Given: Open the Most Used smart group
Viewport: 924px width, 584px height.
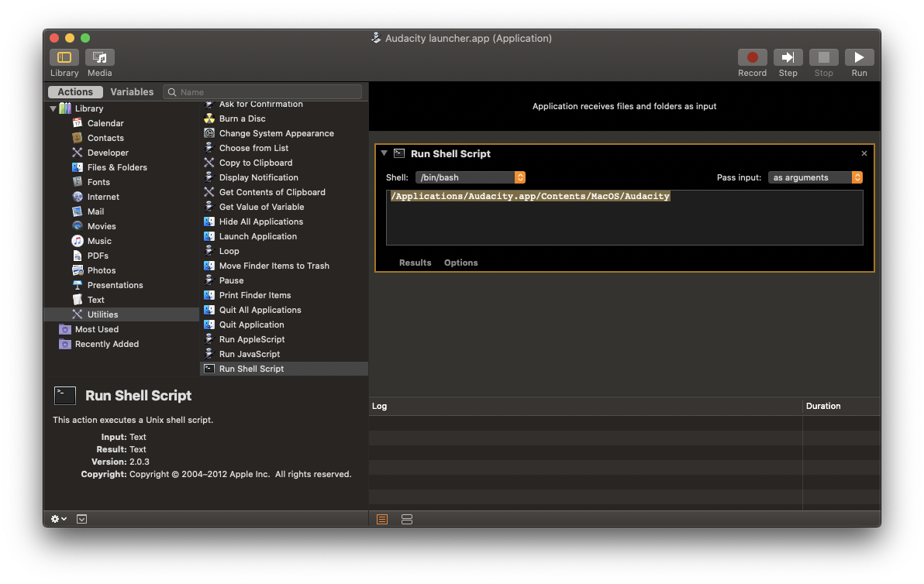Looking at the screenshot, I should point(97,329).
